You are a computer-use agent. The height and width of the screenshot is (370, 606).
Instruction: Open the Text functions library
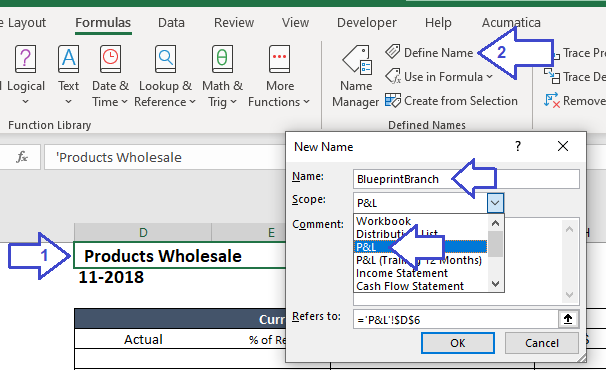coord(68,75)
